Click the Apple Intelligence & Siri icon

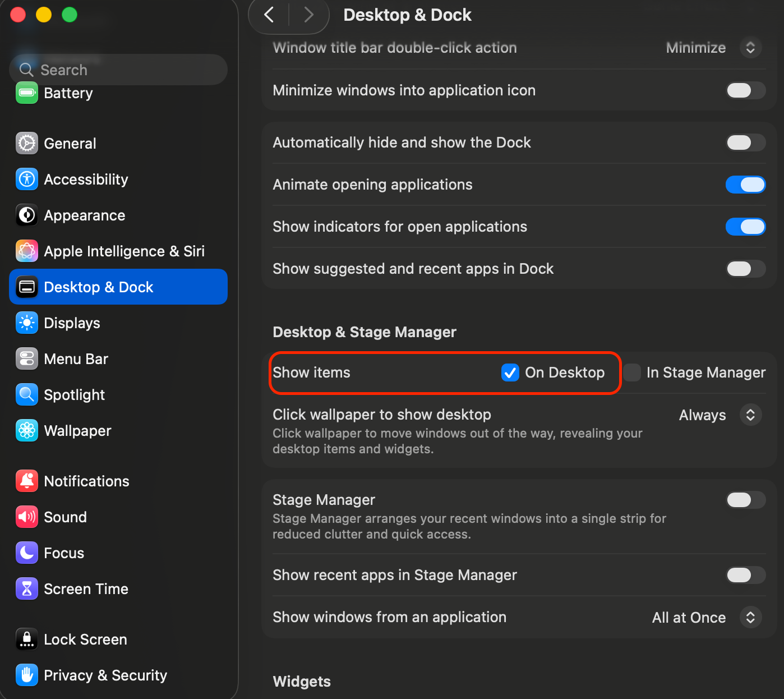27,251
